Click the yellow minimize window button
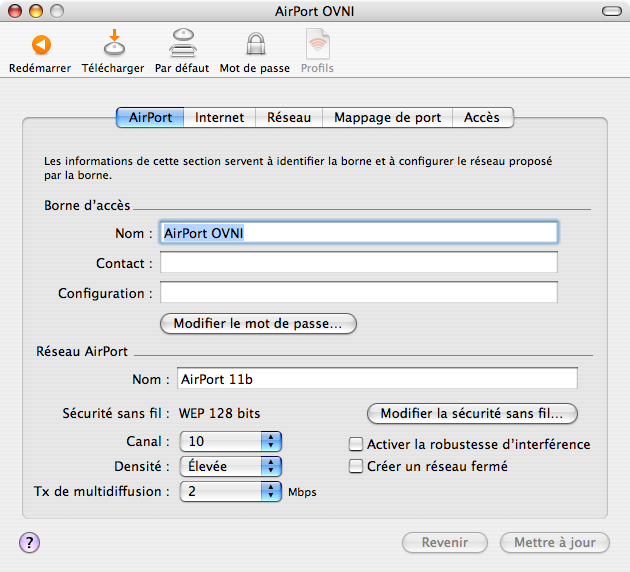The image size is (630, 572). click(36, 11)
